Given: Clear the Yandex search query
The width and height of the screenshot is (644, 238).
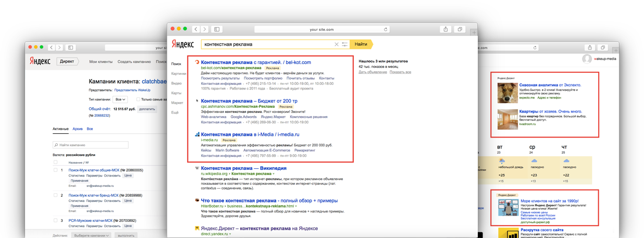Looking at the screenshot, I should point(337,44).
